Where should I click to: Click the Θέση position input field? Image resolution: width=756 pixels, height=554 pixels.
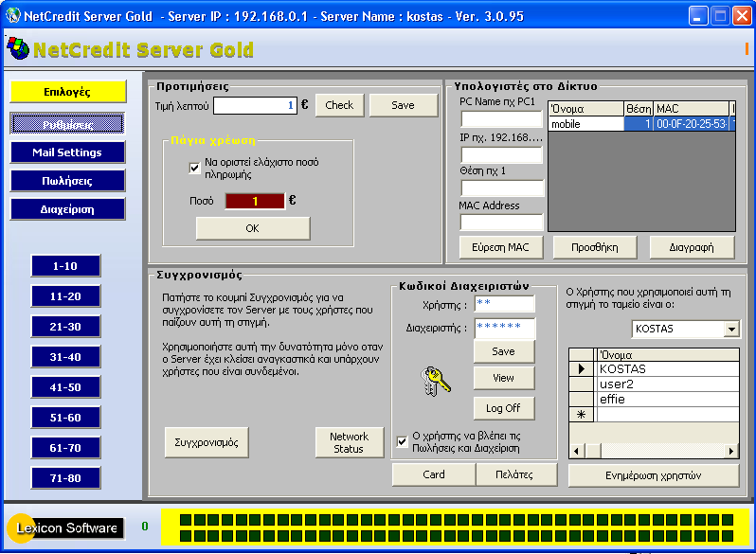coord(502,188)
